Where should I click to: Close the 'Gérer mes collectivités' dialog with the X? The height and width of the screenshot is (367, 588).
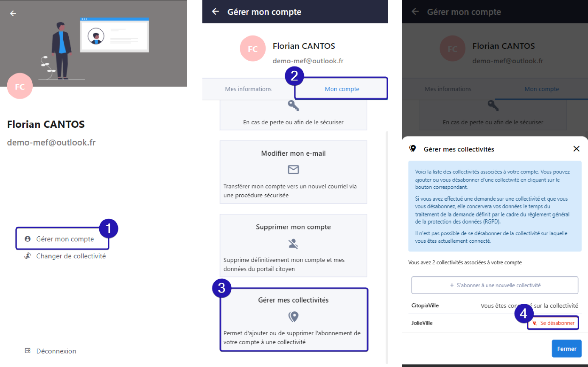(576, 148)
